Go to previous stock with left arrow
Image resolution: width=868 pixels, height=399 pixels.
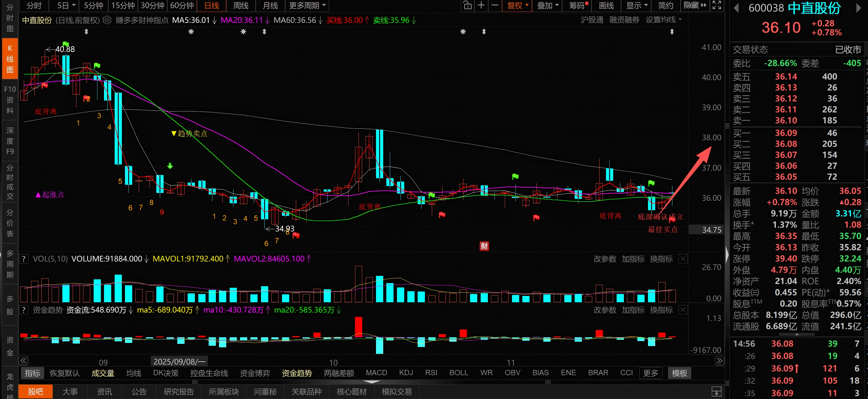[x=736, y=8]
